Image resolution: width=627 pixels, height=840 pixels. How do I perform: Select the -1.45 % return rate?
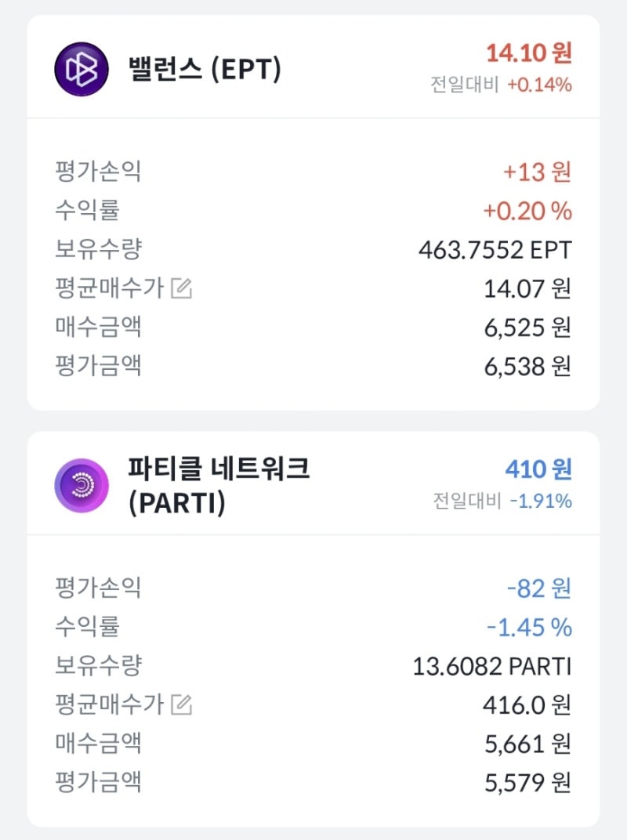[x=529, y=628]
